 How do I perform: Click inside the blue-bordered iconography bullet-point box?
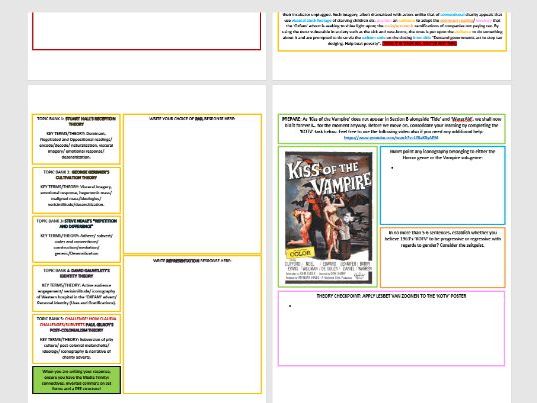point(442,186)
